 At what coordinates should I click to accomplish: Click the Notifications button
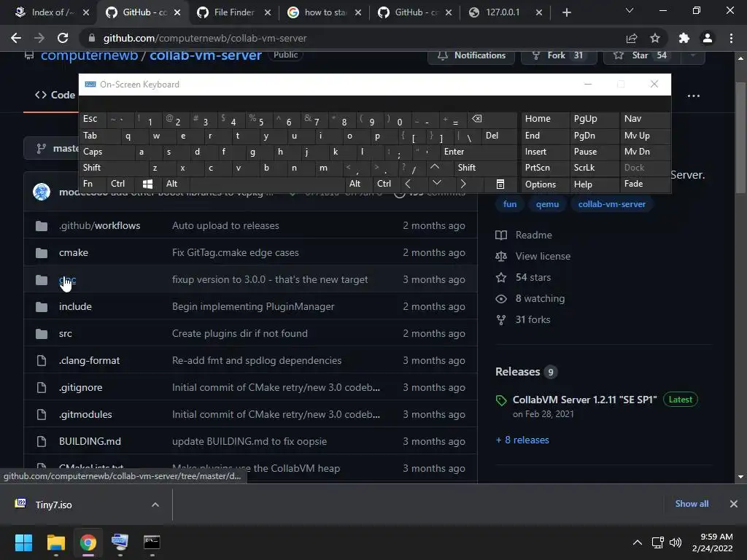471,55
